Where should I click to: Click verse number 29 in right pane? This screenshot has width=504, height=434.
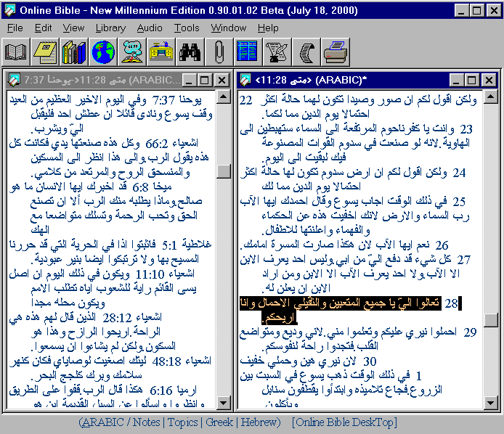pos(470,332)
